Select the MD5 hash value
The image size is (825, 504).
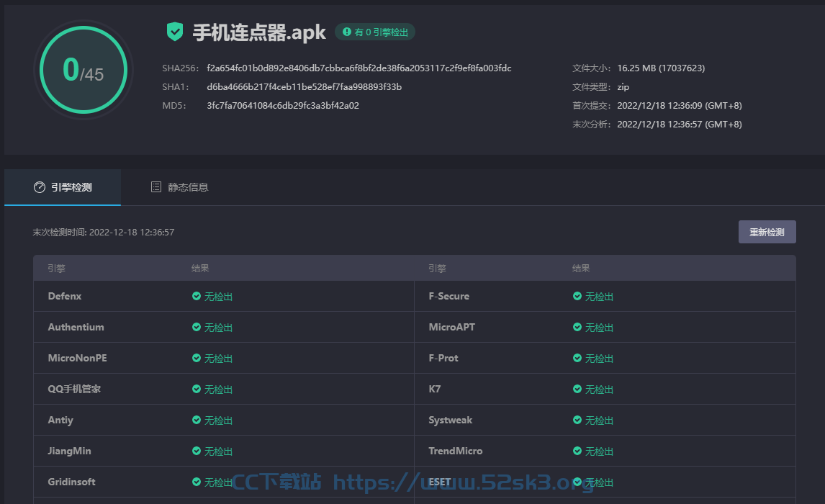[283, 106]
